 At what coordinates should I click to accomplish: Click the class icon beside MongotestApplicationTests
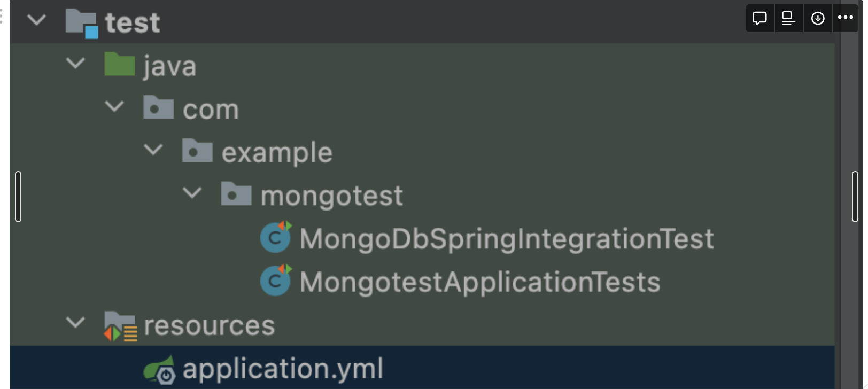click(275, 281)
